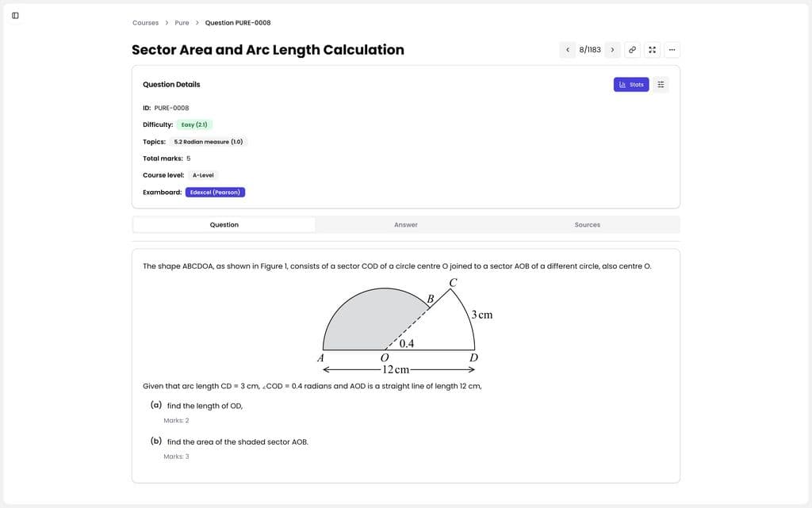Viewport: 812px width, 508px height.
Task: Go to the previous question arrow
Action: pos(568,50)
